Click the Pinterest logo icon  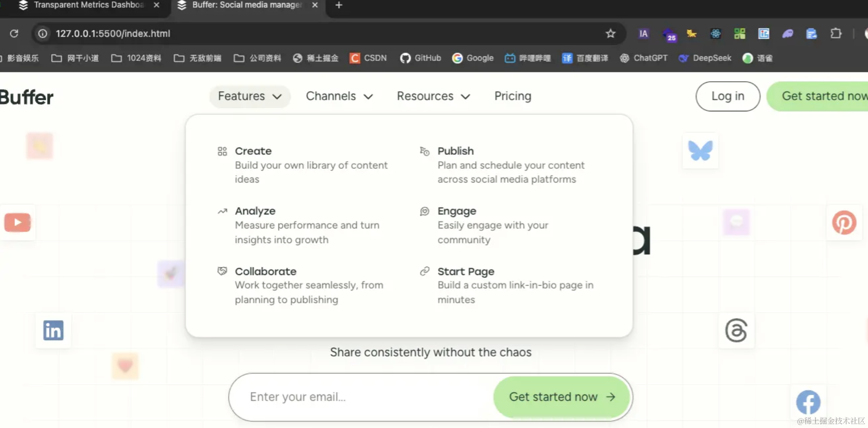tap(844, 223)
